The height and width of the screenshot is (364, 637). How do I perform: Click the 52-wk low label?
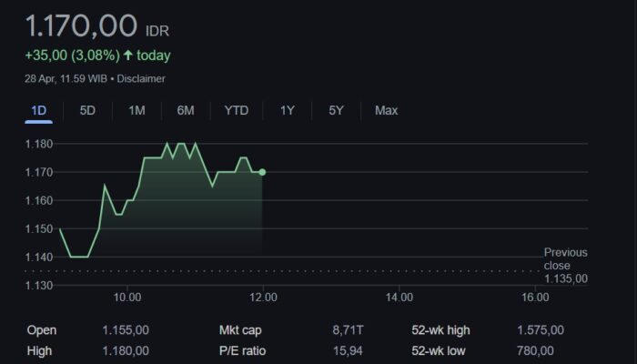(x=439, y=350)
